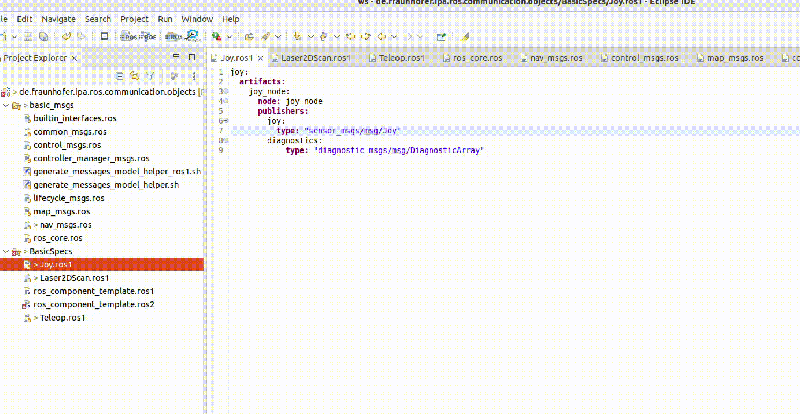Open the Project Explorer filter icon
The width and height of the screenshot is (800, 414).
151,76
